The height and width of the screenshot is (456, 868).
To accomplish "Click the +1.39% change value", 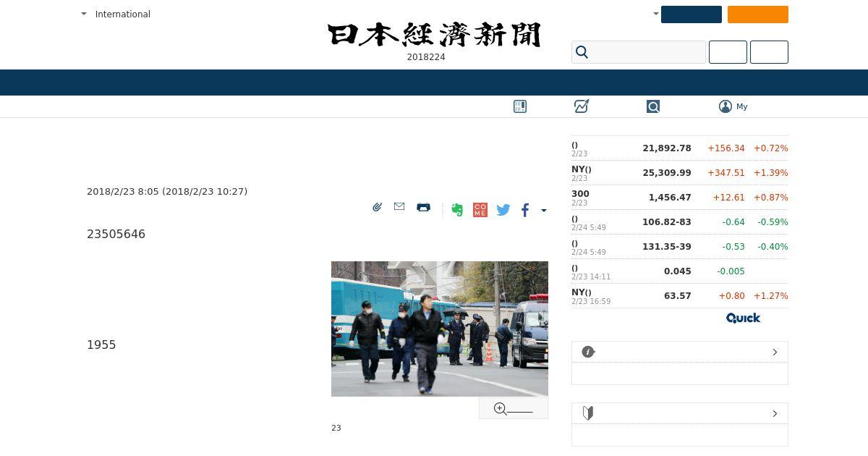I will (x=771, y=173).
